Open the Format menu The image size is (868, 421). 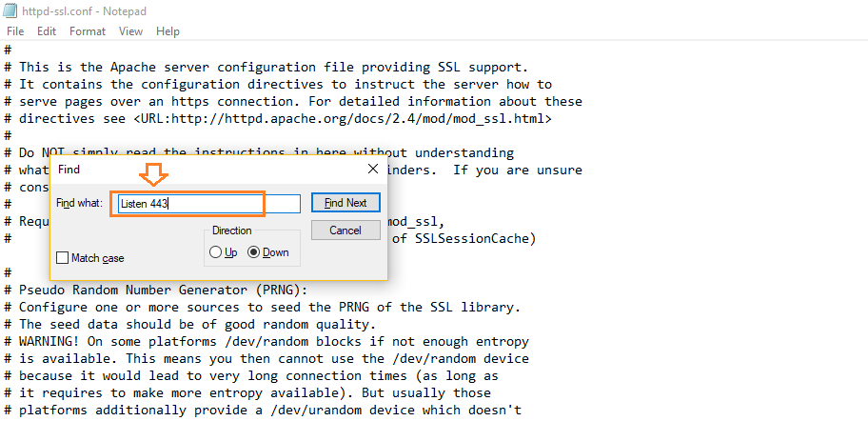[x=88, y=31]
